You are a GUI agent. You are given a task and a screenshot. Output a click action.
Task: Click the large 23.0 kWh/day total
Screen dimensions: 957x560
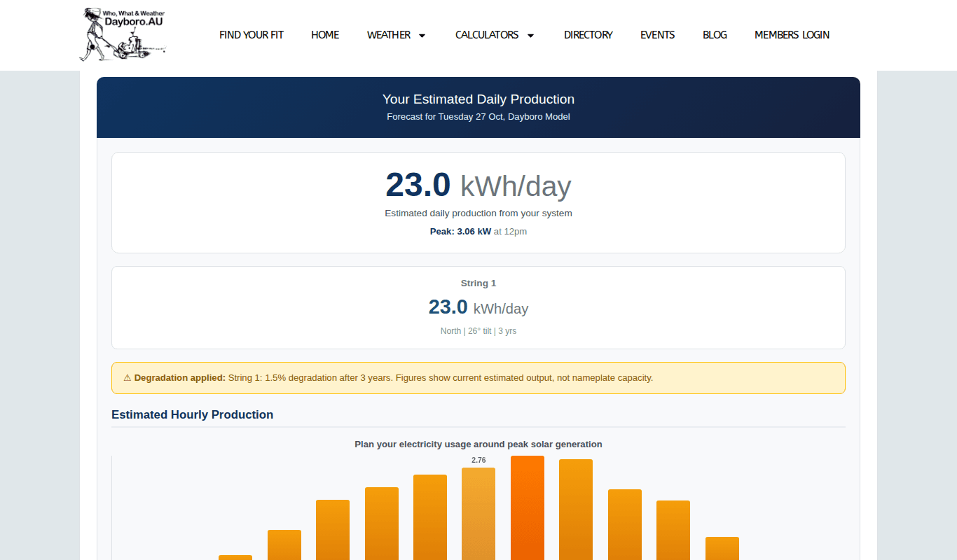[x=478, y=185]
